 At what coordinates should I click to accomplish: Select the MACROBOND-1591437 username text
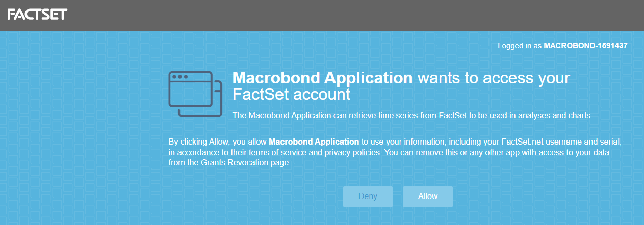585,45
